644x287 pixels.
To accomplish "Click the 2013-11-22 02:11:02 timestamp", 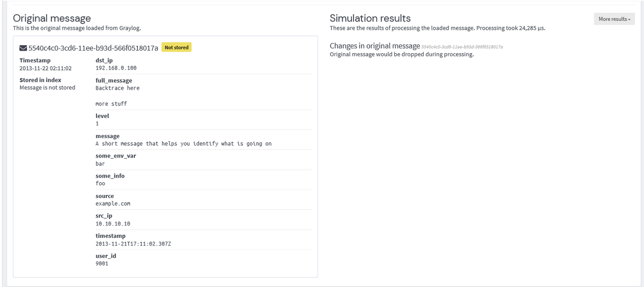I will [x=45, y=68].
